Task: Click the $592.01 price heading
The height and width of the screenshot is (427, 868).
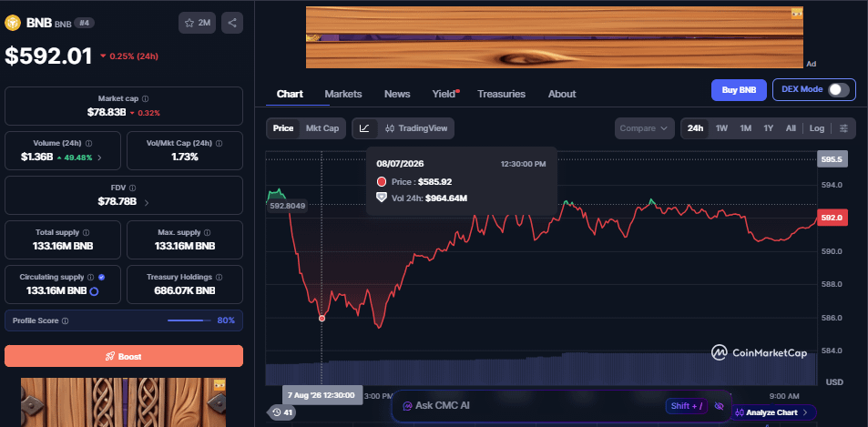Action: (48, 56)
